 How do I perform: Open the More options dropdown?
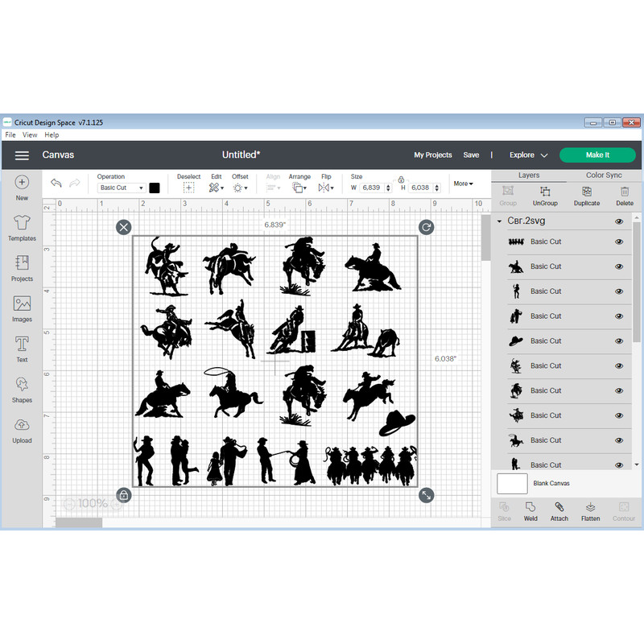click(x=464, y=184)
